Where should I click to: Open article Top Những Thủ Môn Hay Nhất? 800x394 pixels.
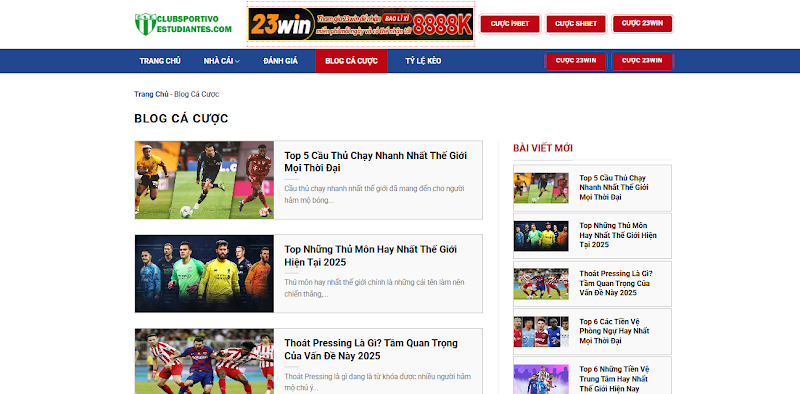(x=370, y=256)
